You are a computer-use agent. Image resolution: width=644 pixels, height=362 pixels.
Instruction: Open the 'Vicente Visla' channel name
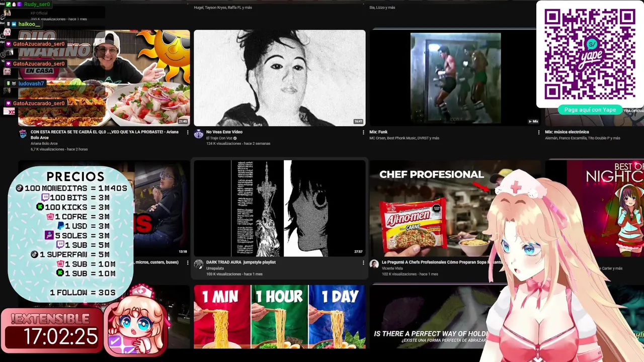point(392,268)
